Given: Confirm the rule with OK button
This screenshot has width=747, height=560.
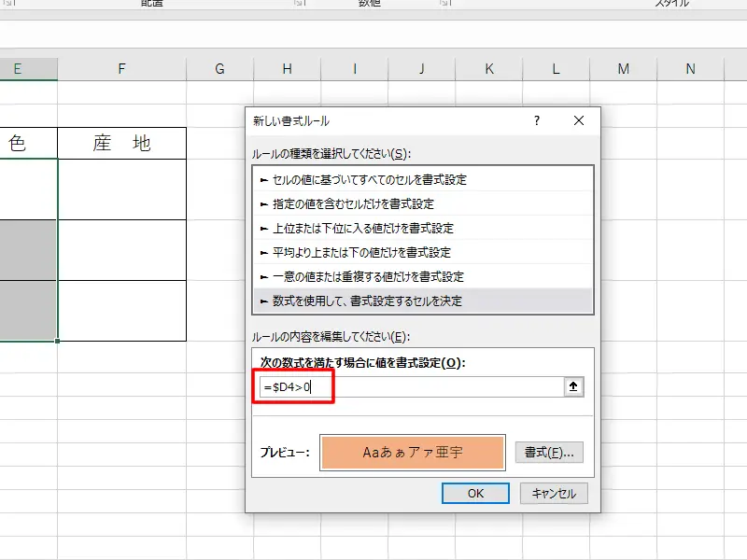Looking at the screenshot, I should (475, 494).
